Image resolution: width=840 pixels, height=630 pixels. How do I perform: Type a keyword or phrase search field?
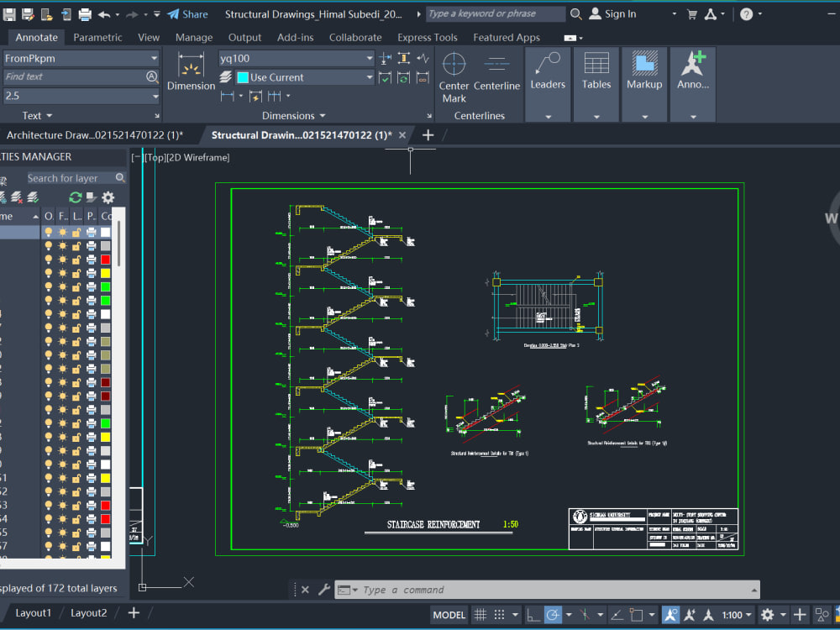496,14
